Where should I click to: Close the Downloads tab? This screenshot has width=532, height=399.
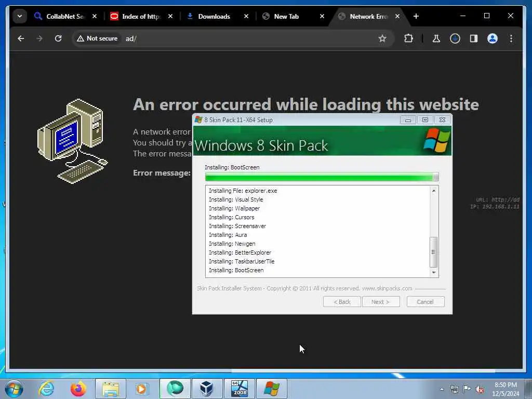246,16
